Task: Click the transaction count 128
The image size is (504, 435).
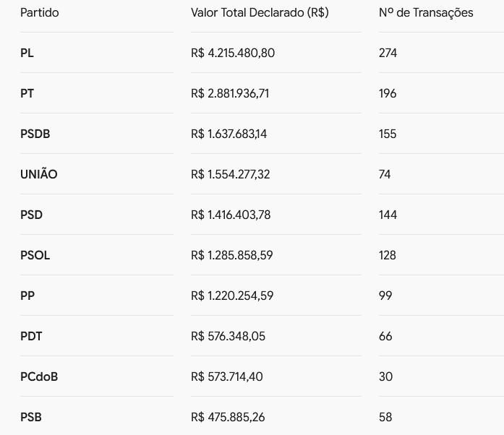Action: (x=388, y=255)
